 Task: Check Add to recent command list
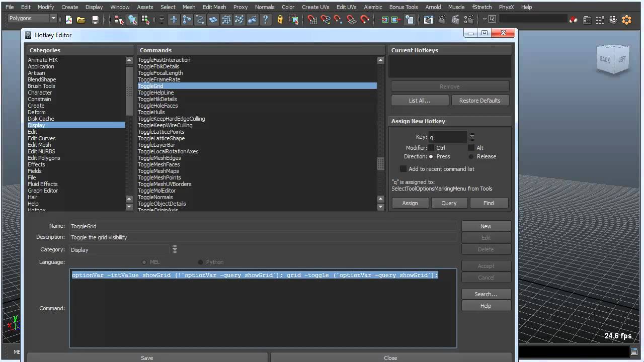point(403,169)
